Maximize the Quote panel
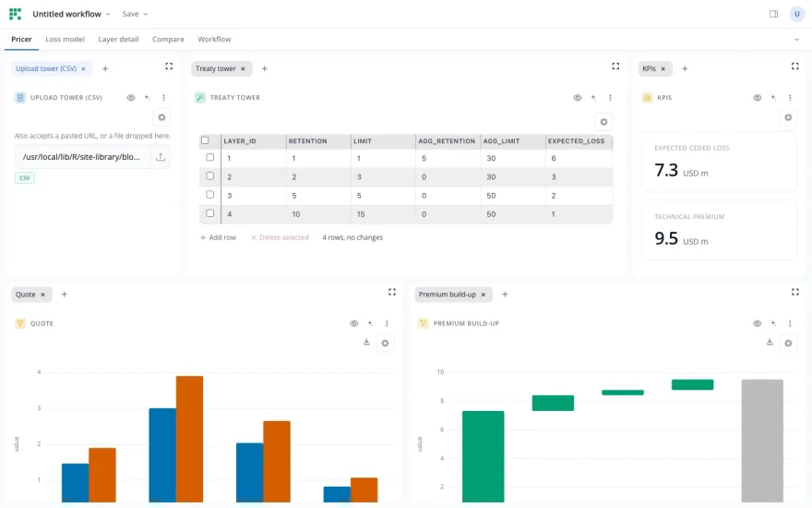The image size is (812, 508). (392, 293)
